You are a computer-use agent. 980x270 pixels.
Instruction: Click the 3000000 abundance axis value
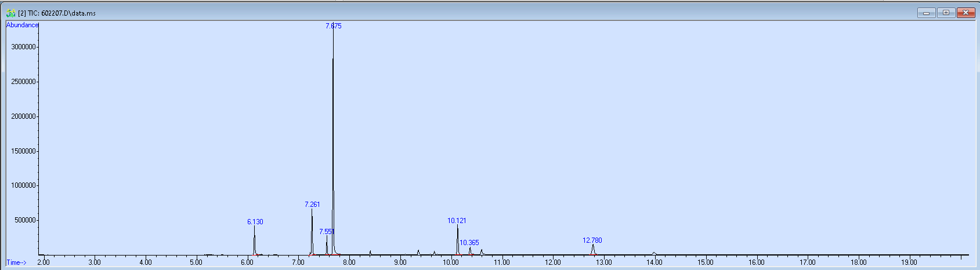point(24,47)
